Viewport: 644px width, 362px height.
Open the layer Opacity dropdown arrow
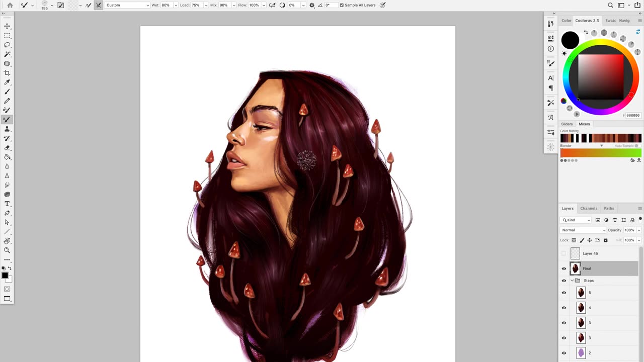tap(639, 230)
